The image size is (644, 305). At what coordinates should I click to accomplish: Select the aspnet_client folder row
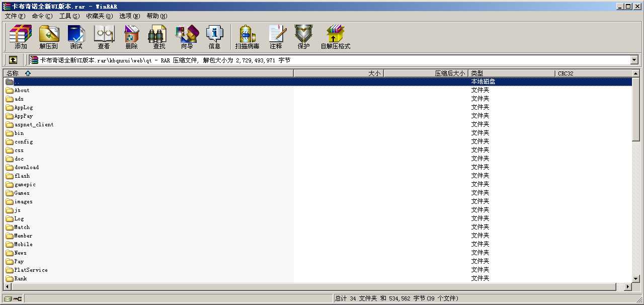pos(318,125)
